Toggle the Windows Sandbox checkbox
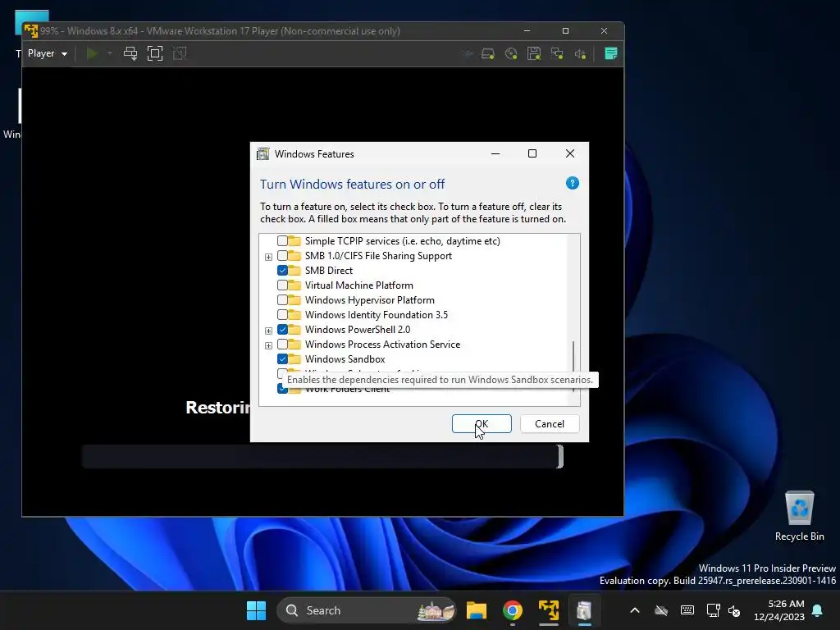This screenshot has height=630, width=840. [282, 359]
